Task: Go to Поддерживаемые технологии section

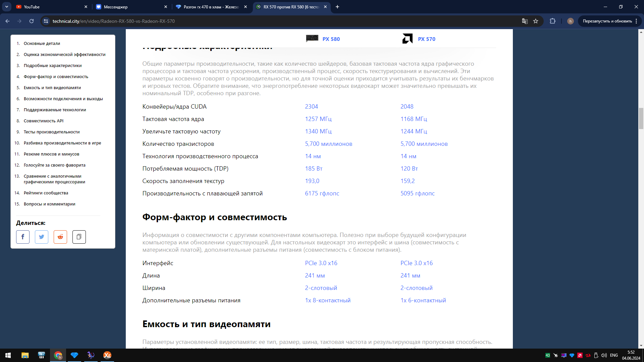Action: 55,110
